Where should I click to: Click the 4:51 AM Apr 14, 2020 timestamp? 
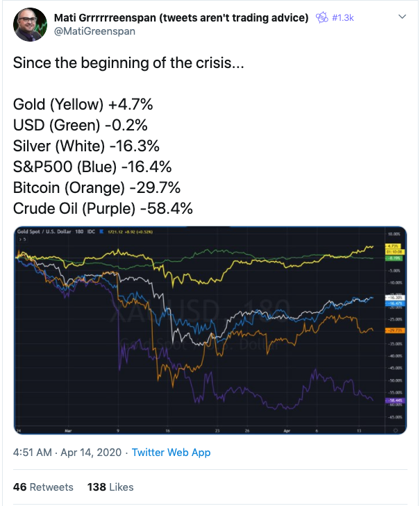(67, 453)
